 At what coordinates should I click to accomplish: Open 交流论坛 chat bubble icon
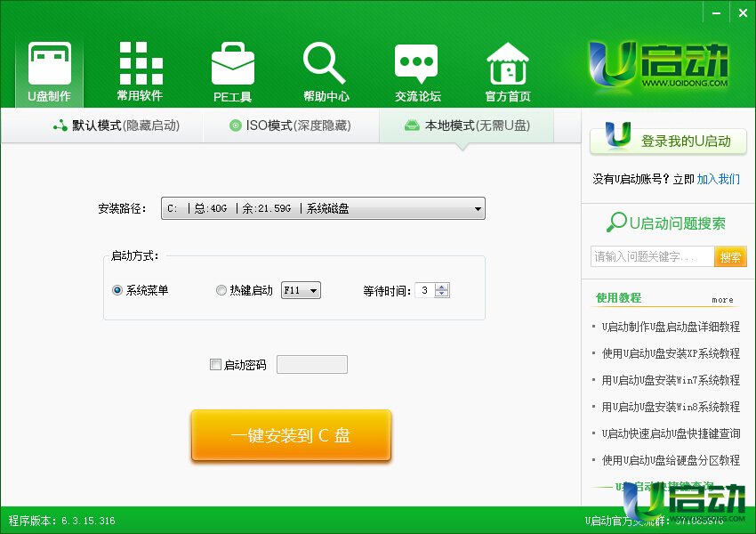point(416,63)
